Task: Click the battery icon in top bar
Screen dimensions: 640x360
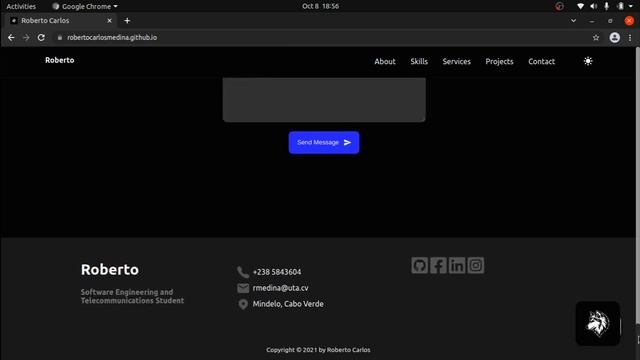Action: pos(620,6)
